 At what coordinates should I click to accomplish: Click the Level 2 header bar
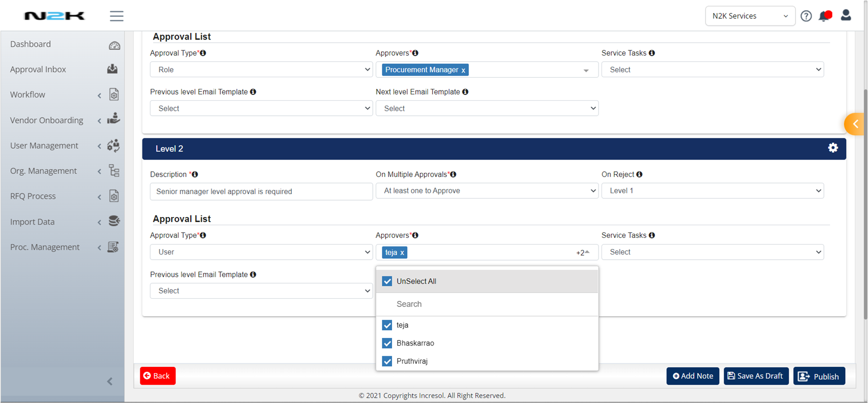pyautogui.click(x=494, y=149)
